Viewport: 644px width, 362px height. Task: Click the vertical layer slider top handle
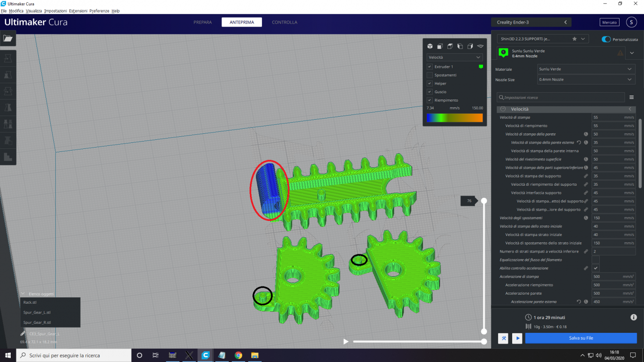coord(484,201)
